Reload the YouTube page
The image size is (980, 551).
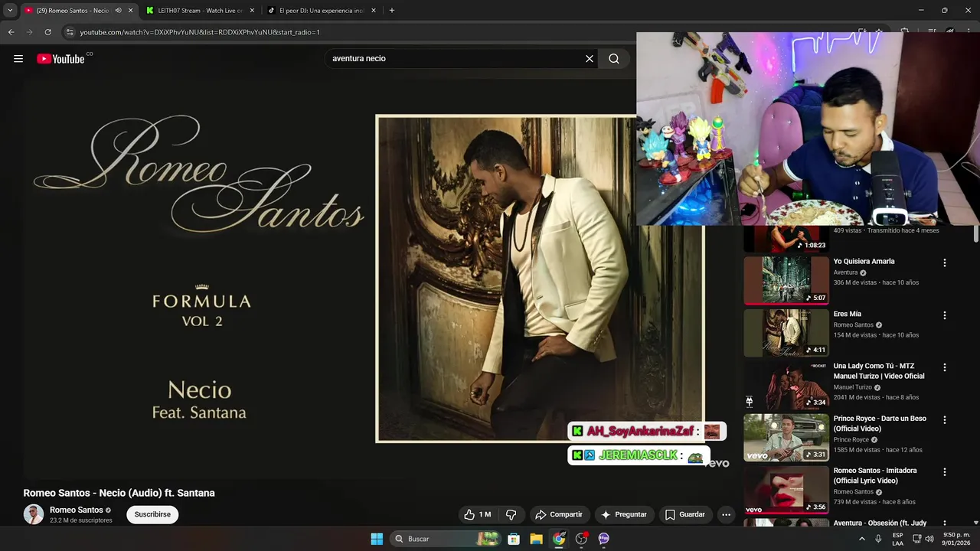(x=47, y=32)
